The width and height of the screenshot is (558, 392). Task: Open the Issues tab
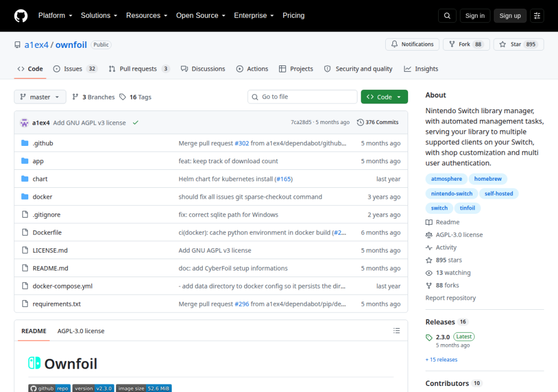75,69
